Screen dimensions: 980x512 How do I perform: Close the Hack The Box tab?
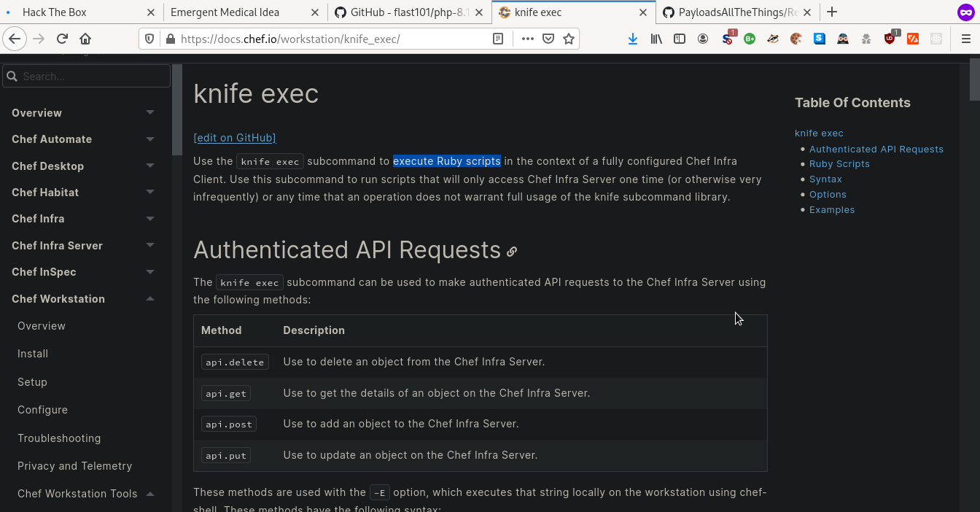click(151, 12)
